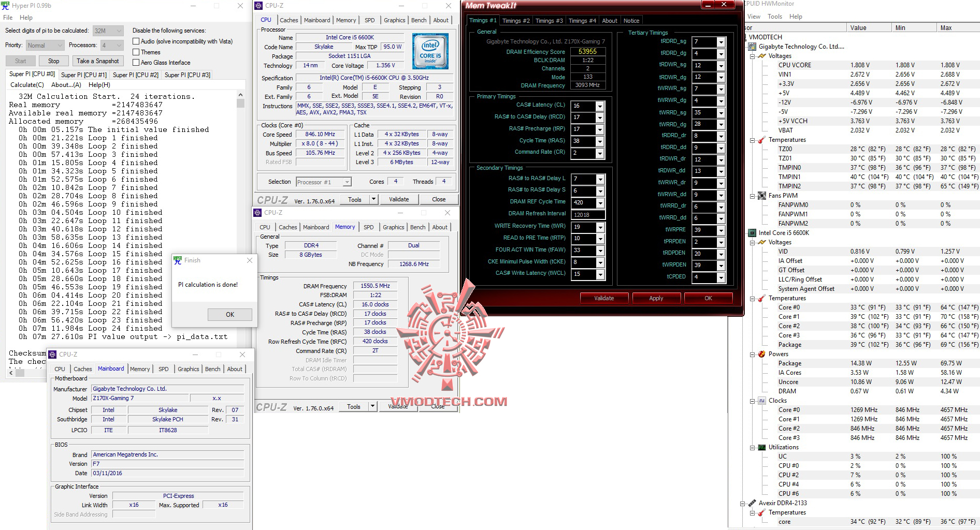Click the Validate button in Mem TweakIt
This screenshot has height=530, width=980.
pos(604,298)
